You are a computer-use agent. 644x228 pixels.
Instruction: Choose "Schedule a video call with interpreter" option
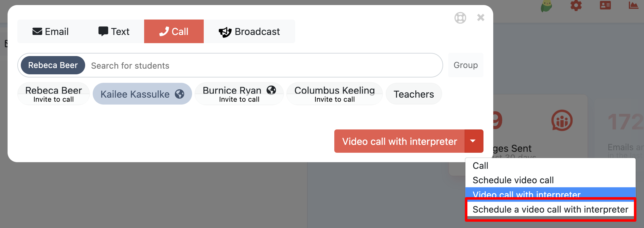pyautogui.click(x=550, y=209)
